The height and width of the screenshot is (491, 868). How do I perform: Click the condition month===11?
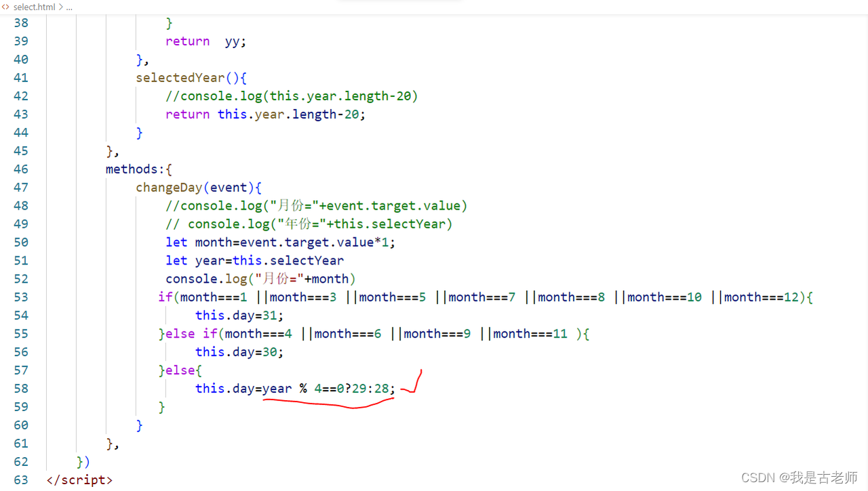(x=530, y=334)
